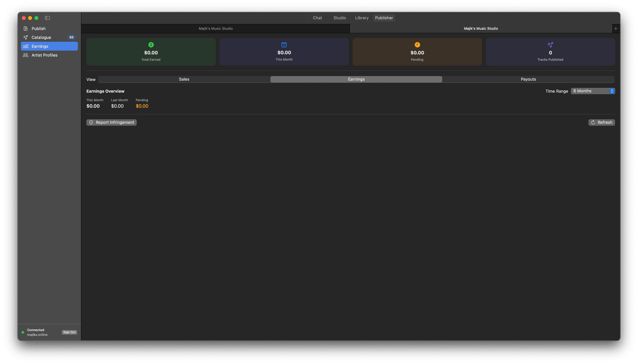
Task: Click the Total Earned card
Action: tap(151, 52)
